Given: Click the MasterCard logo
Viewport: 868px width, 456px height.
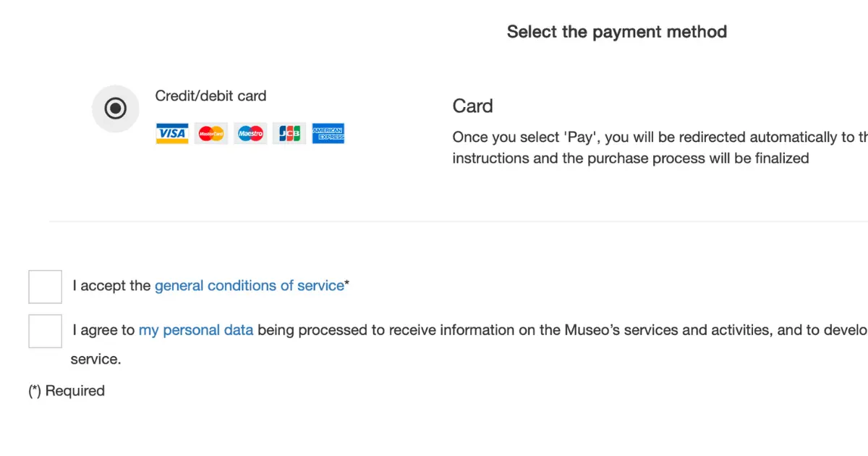Looking at the screenshot, I should tap(211, 134).
